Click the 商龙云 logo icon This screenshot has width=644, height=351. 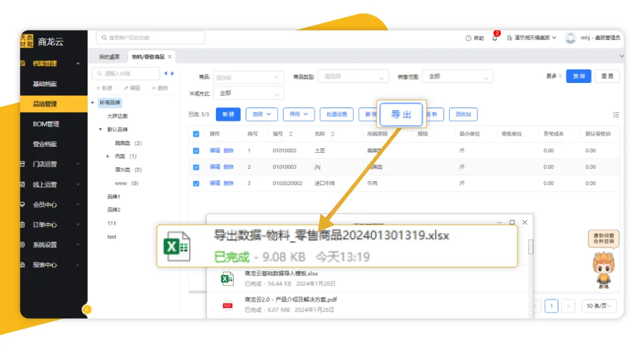point(27,41)
